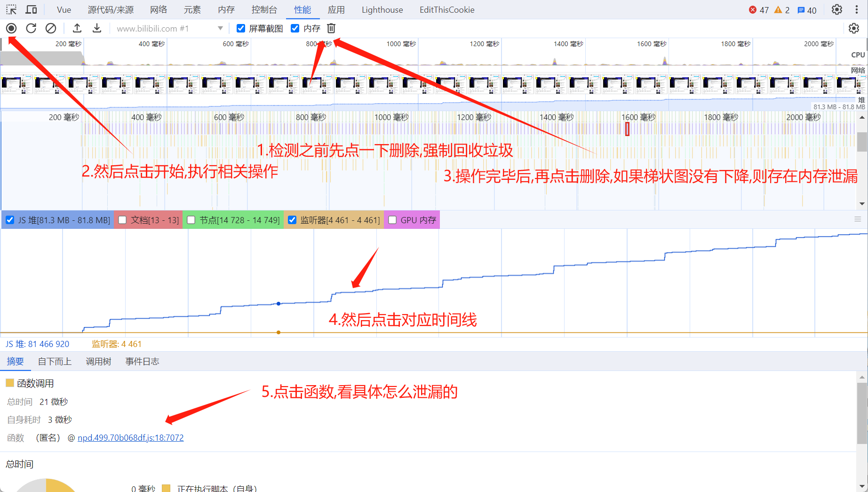Click the 47 errors counter button
Viewport: 868px width, 492px height.
tap(758, 10)
